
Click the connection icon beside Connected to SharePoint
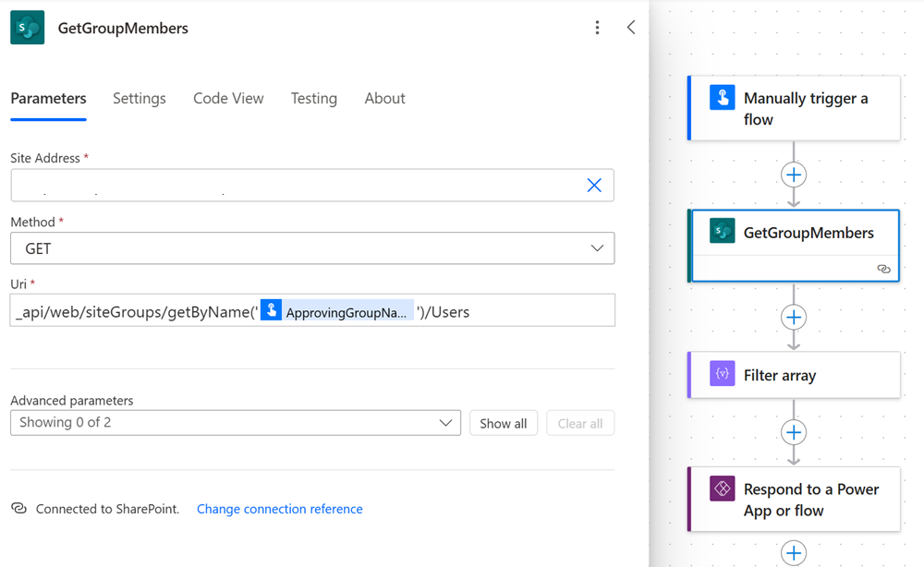(x=18, y=509)
